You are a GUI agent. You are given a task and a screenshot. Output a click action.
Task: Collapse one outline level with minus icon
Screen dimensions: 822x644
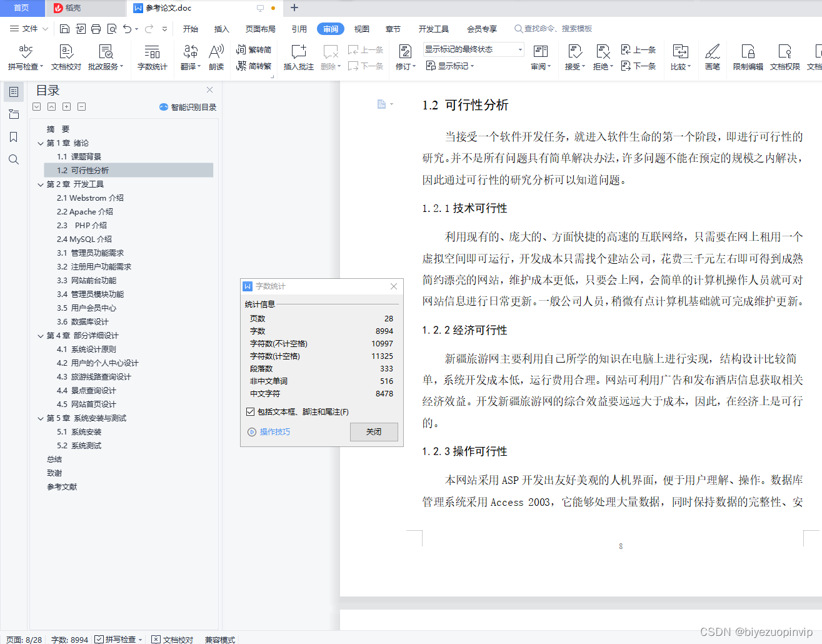click(82, 107)
